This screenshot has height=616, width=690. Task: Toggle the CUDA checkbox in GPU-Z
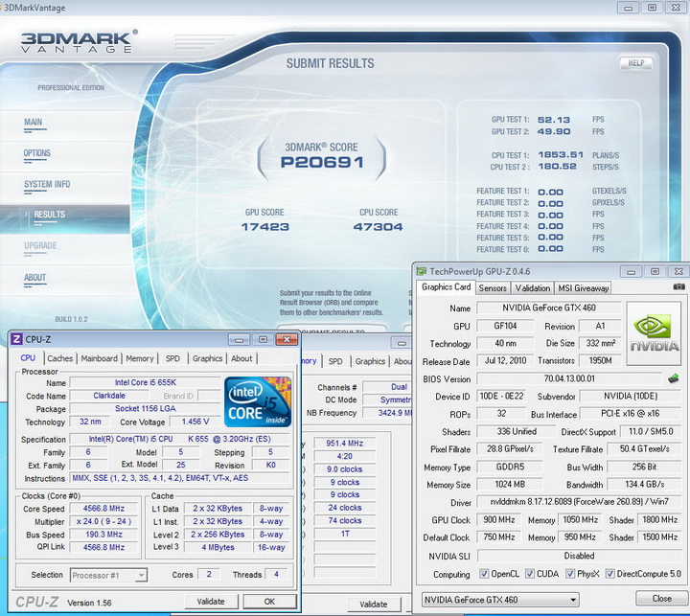coord(530,573)
